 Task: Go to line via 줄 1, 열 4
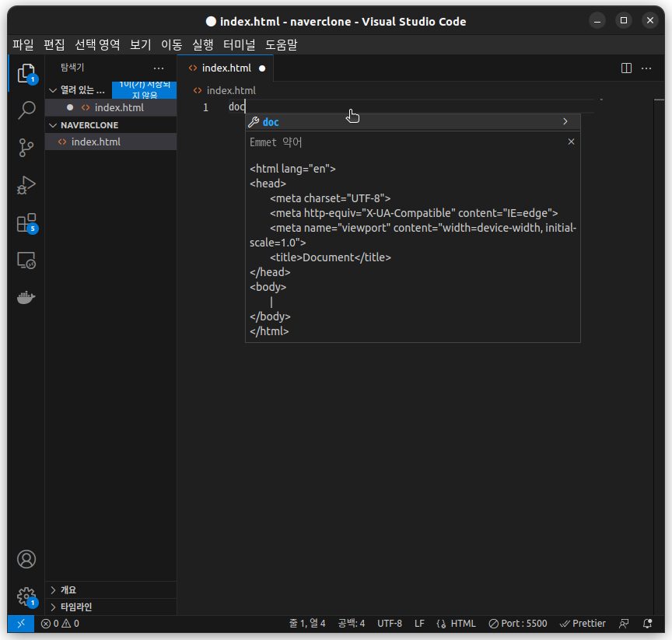coord(307,624)
